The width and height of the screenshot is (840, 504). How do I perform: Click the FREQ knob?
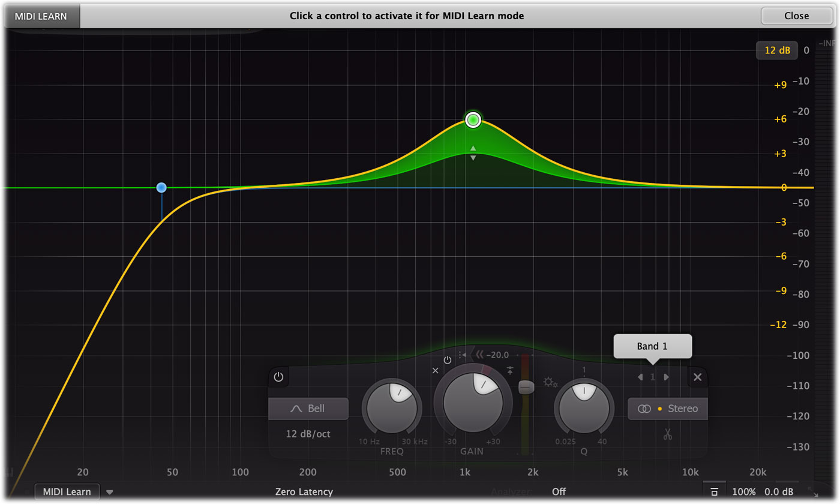392,409
